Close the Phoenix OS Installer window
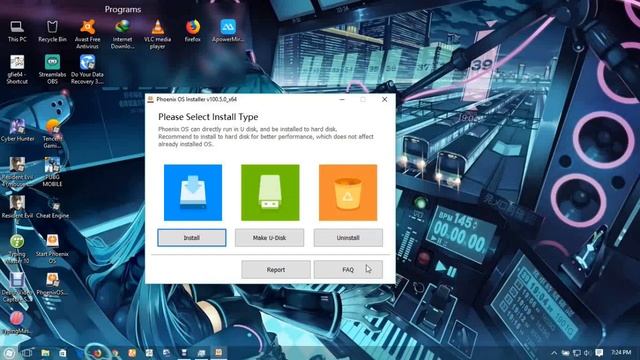 point(384,99)
